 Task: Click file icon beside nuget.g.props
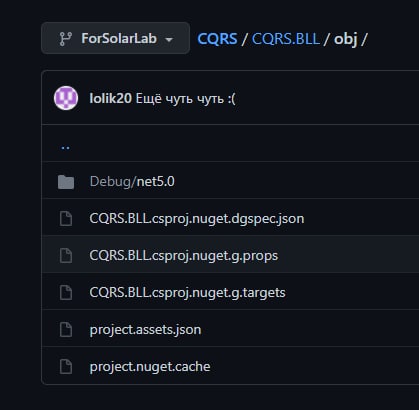click(x=66, y=256)
